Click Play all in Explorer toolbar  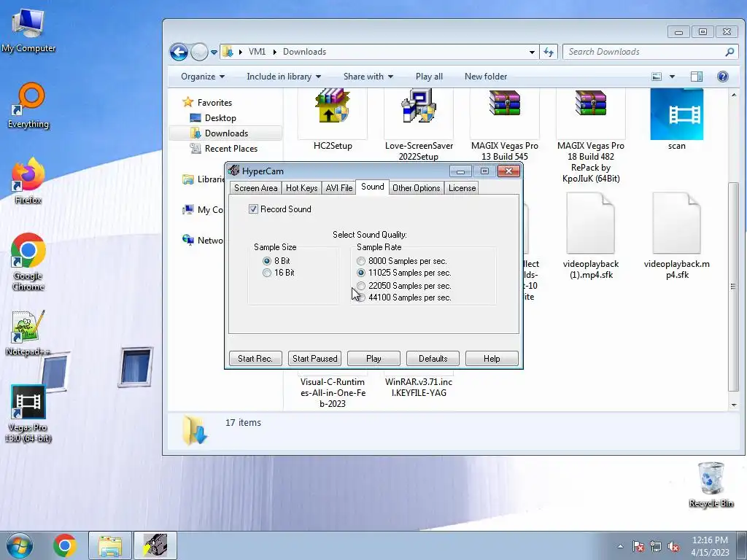(429, 77)
